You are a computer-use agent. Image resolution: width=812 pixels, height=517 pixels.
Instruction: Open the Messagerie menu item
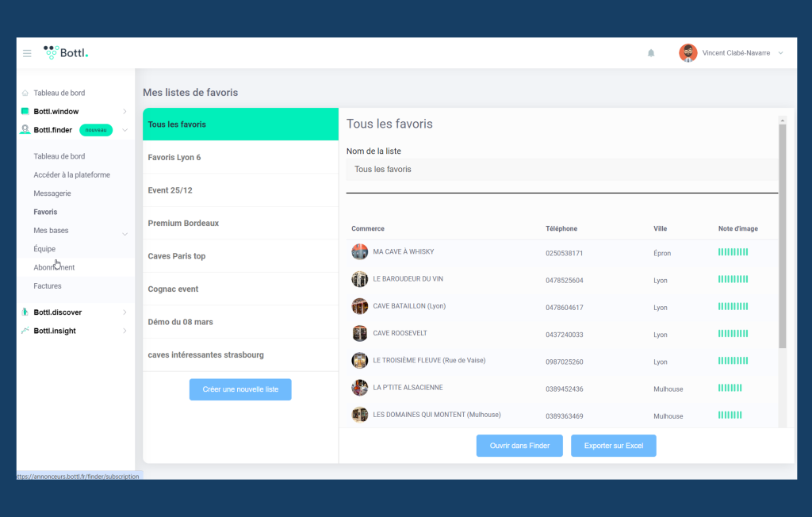pyautogui.click(x=52, y=193)
